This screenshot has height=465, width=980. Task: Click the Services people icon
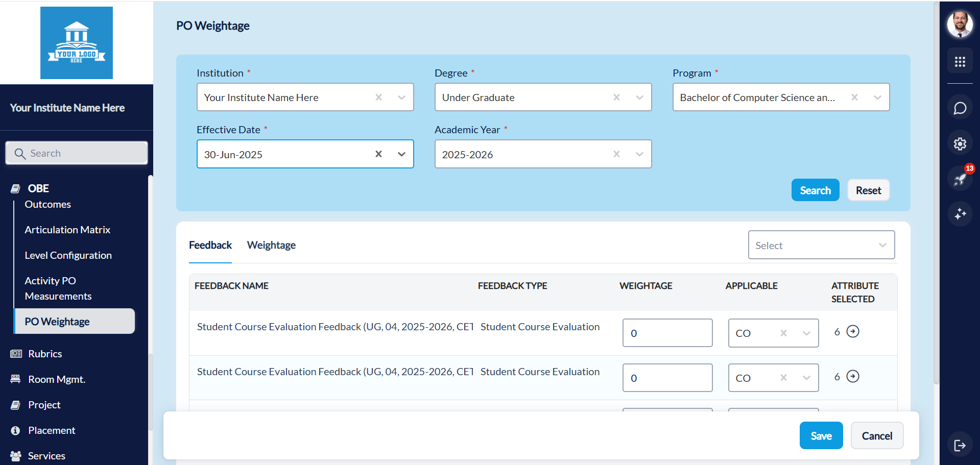click(x=15, y=456)
